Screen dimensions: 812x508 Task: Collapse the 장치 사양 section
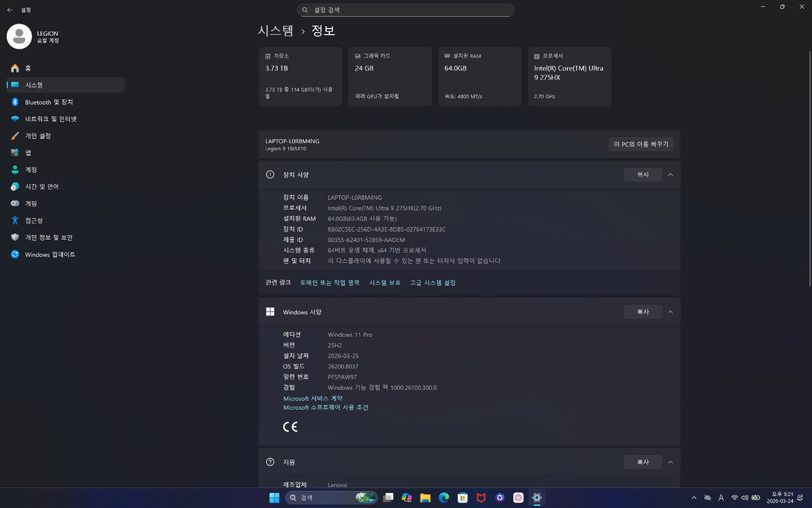[x=670, y=174]
